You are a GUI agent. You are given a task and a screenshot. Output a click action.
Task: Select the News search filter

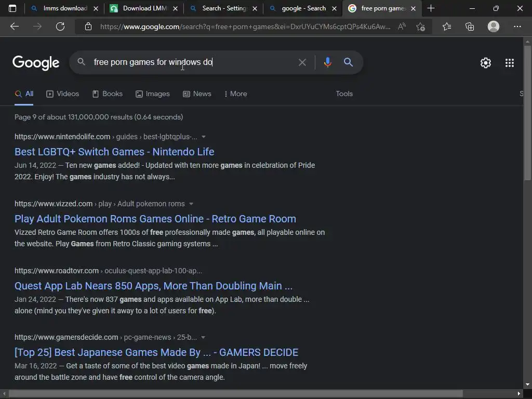pyautogui.click(x=197, y=94)
